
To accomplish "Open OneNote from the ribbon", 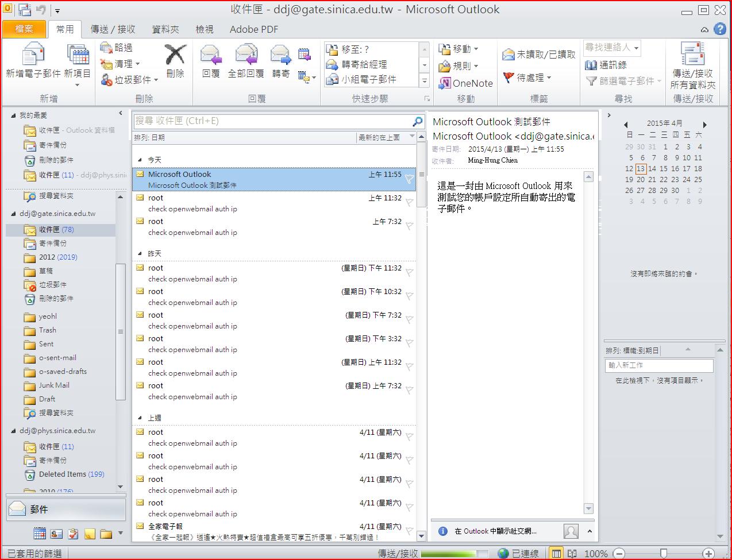I will click(466, 83).
